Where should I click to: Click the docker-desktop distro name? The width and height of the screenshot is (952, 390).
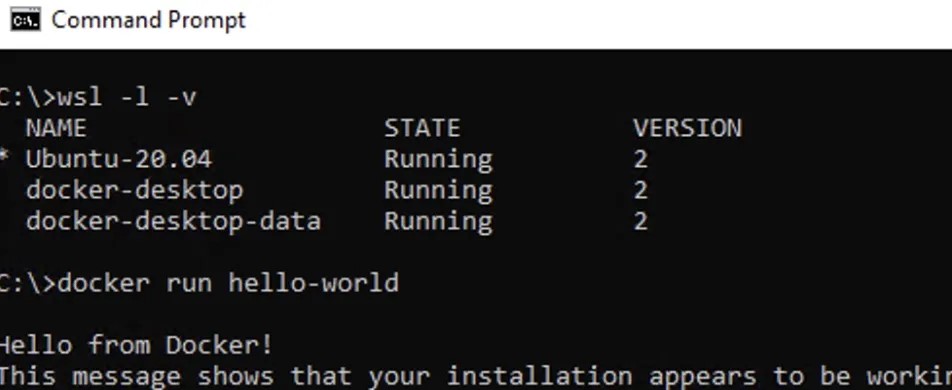tap(135, 190)
